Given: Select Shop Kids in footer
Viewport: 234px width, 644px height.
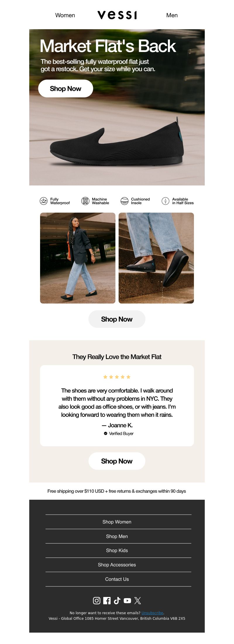Looking at the screenshot, I should click(117, 551).
